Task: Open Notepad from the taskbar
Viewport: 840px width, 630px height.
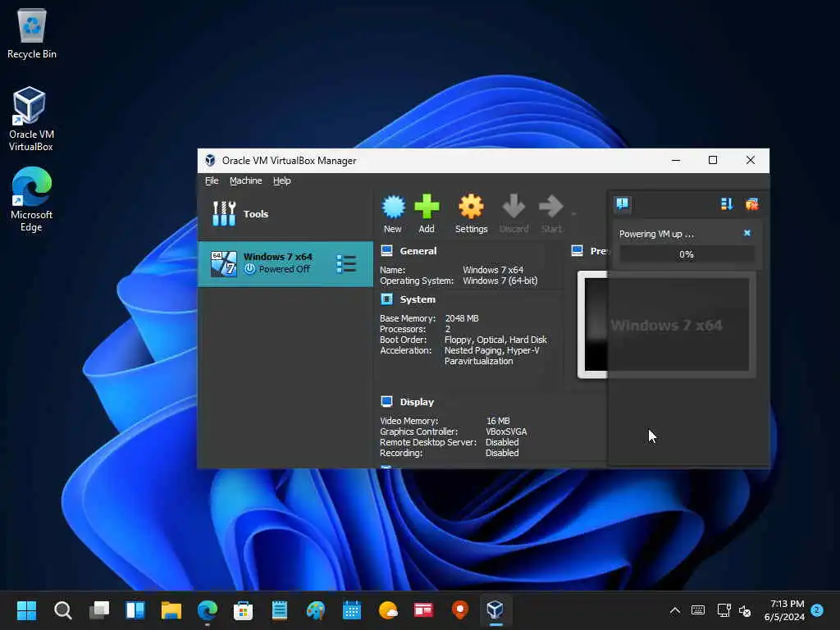Action: click(280, 610)
